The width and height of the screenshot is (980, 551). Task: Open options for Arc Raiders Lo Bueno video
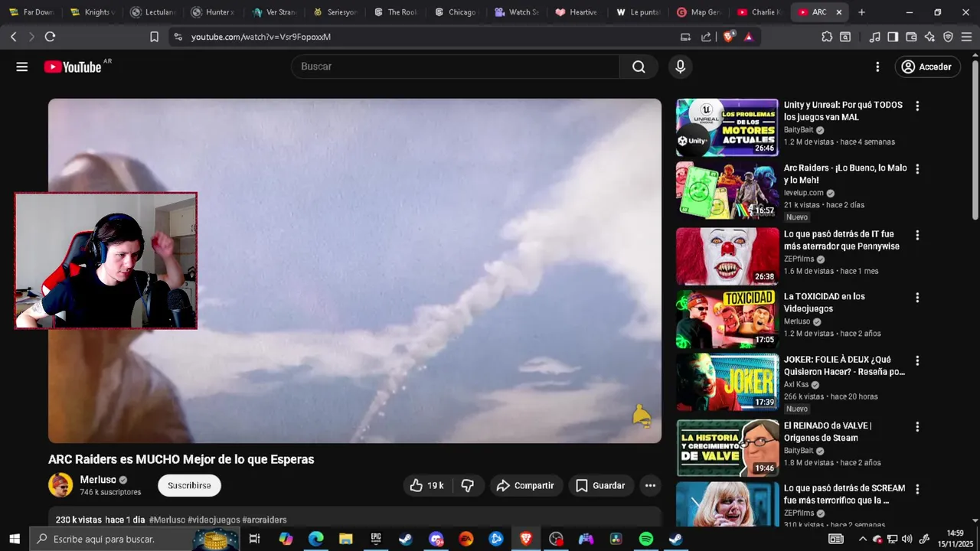[x=917, y=169]
